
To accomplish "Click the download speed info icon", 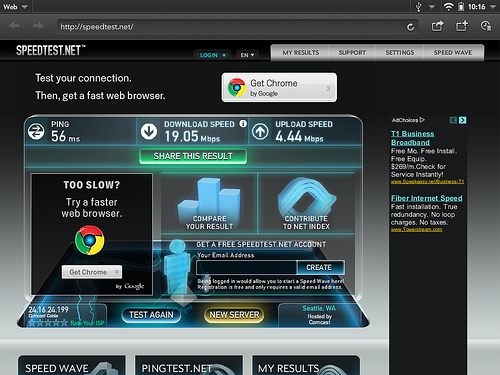I will coord(243,124).
